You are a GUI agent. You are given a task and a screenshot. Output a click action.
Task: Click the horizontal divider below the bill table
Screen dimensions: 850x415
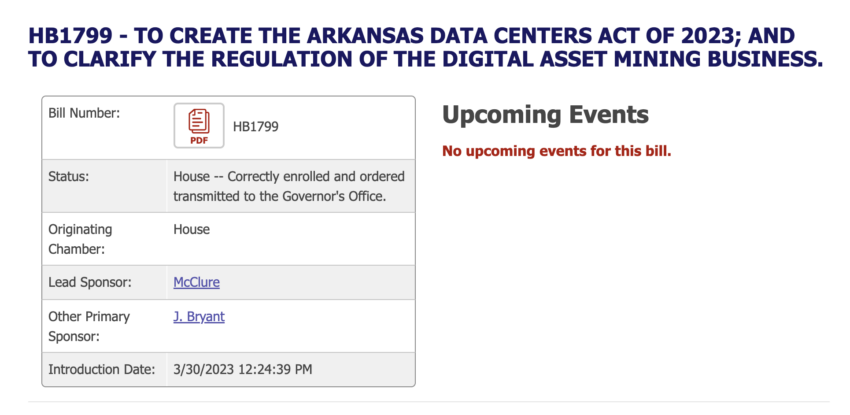pos(429,401)
